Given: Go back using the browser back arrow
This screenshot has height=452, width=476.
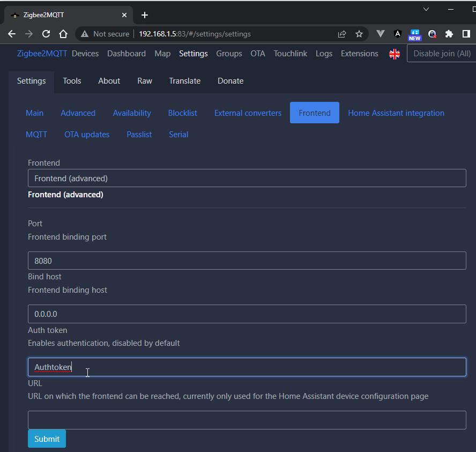Looking at the screenshot, I should 12,34.
